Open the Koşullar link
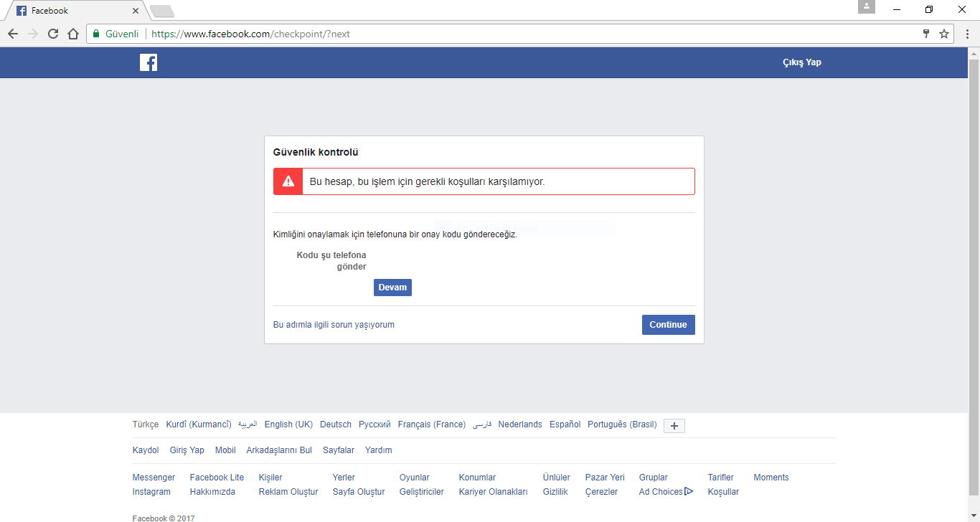 (x=723, y=492)
